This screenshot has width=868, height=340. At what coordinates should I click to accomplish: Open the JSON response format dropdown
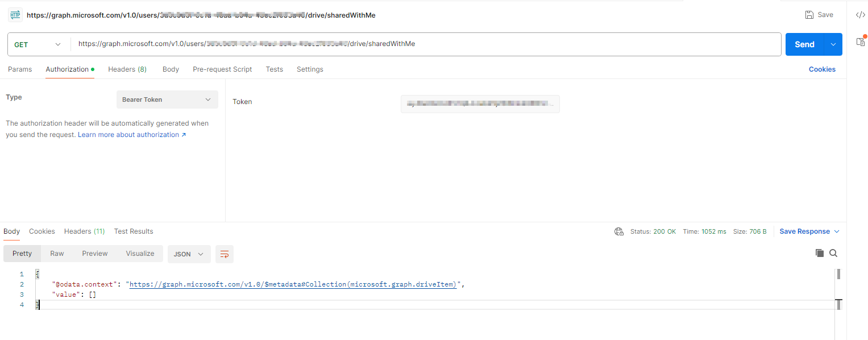click(x=189, y=254)
